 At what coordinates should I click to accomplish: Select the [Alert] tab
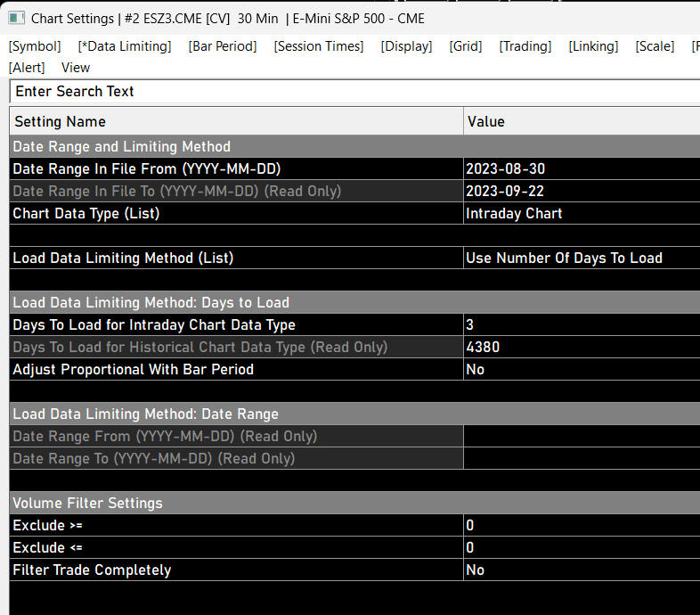pos(27,68)
